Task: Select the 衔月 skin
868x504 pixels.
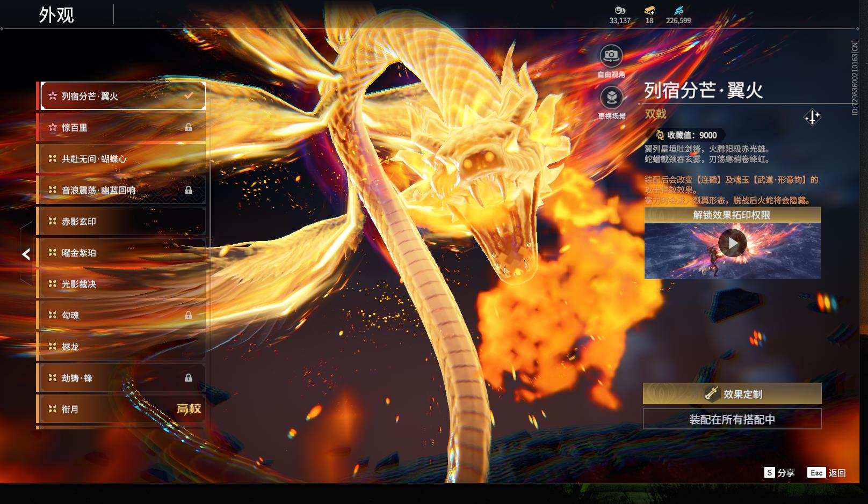Action: pyautogui.click(x=122, y=409)
